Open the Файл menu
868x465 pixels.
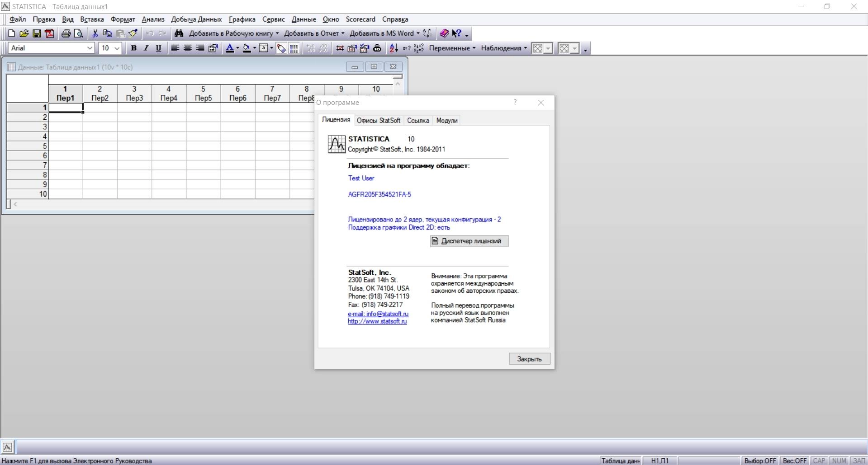[x=18, y=19]
